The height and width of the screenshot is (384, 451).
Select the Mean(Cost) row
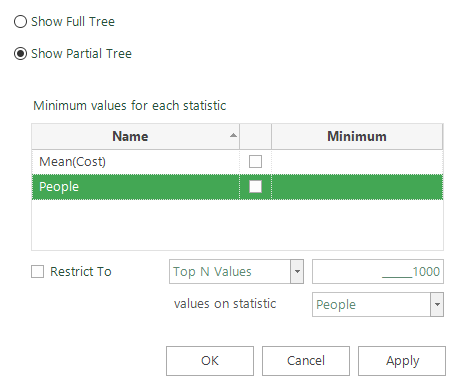click(x=237, y=162)
